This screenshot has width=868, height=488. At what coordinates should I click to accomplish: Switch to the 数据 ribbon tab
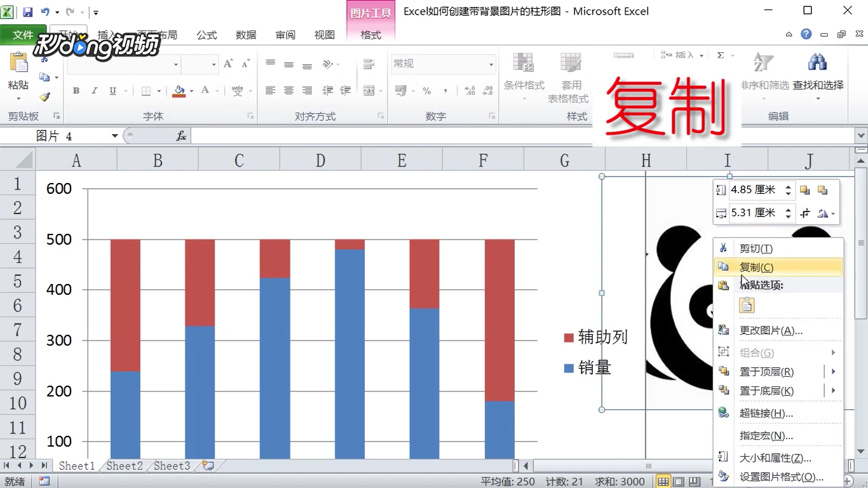[x=246, y=35]
